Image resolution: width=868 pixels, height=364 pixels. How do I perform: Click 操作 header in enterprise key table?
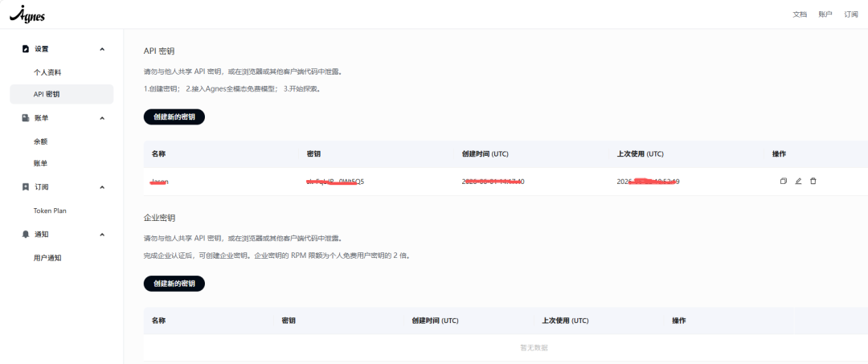678,321
